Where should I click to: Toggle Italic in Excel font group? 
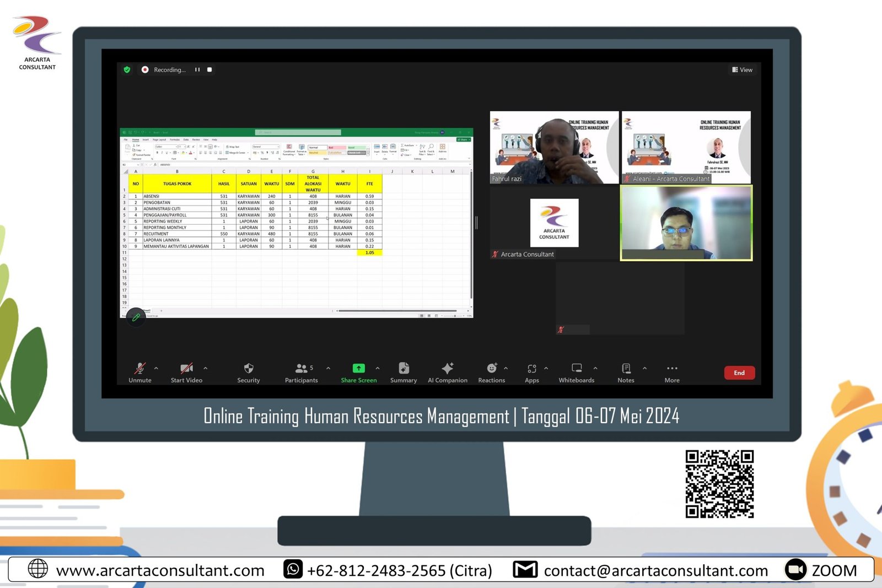coord(162,153)
